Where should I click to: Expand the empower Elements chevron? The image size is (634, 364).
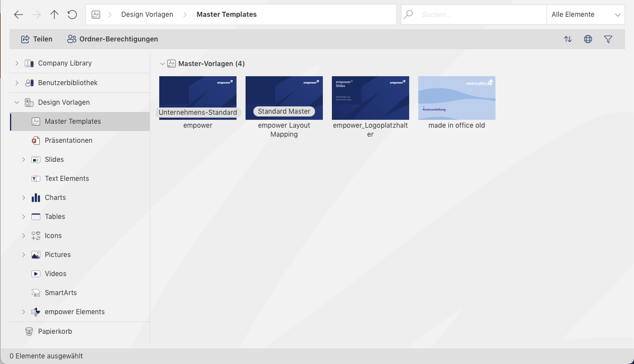(x=24, y=312)
